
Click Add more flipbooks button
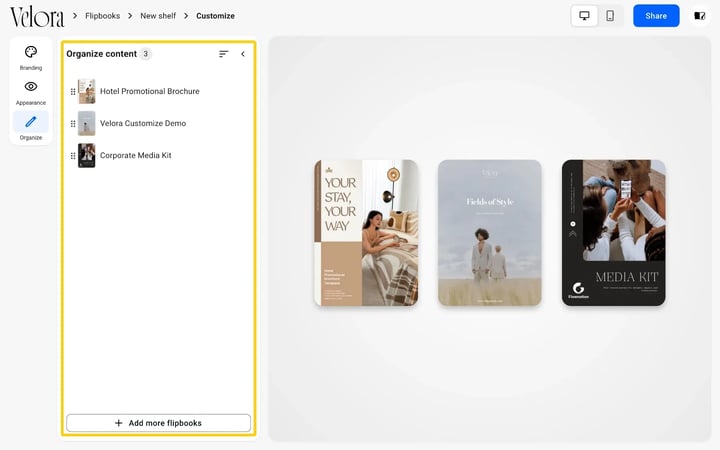158,423
